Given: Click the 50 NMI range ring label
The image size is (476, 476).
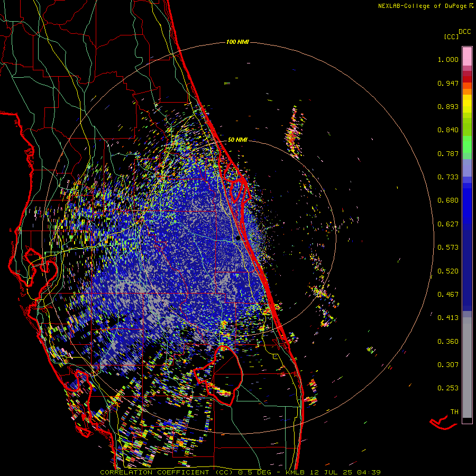Looking at the screenshot, I should pos(237,140).
